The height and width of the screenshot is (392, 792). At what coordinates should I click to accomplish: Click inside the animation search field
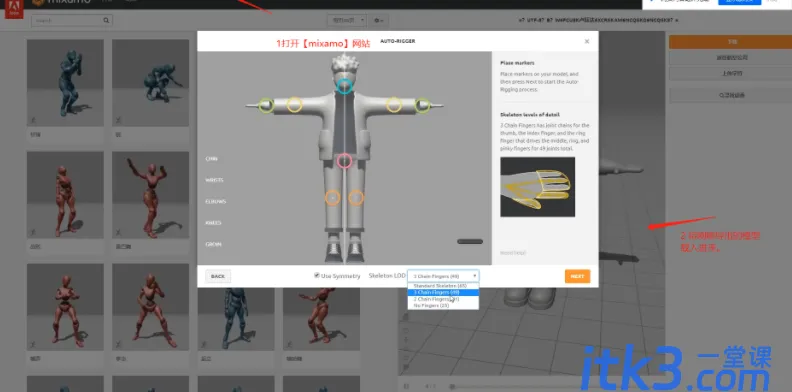pyautogui.click(x=67, y=21)
